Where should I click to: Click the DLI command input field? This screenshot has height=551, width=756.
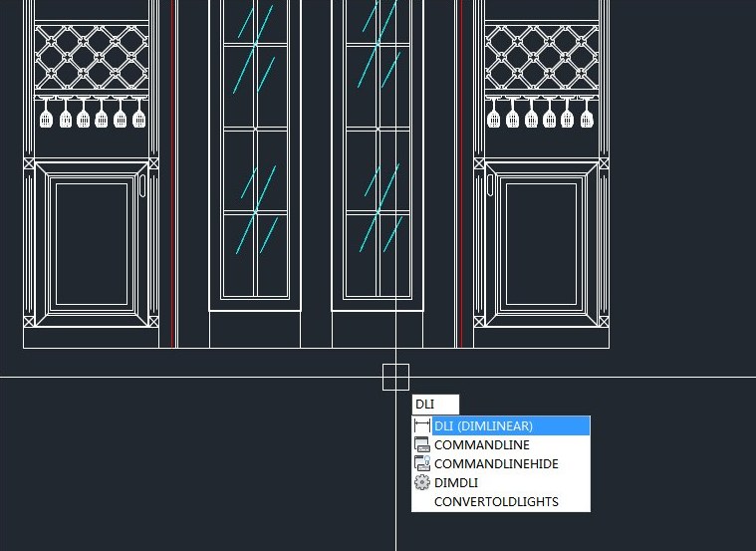pyautogui.click(x=435, y=405)
